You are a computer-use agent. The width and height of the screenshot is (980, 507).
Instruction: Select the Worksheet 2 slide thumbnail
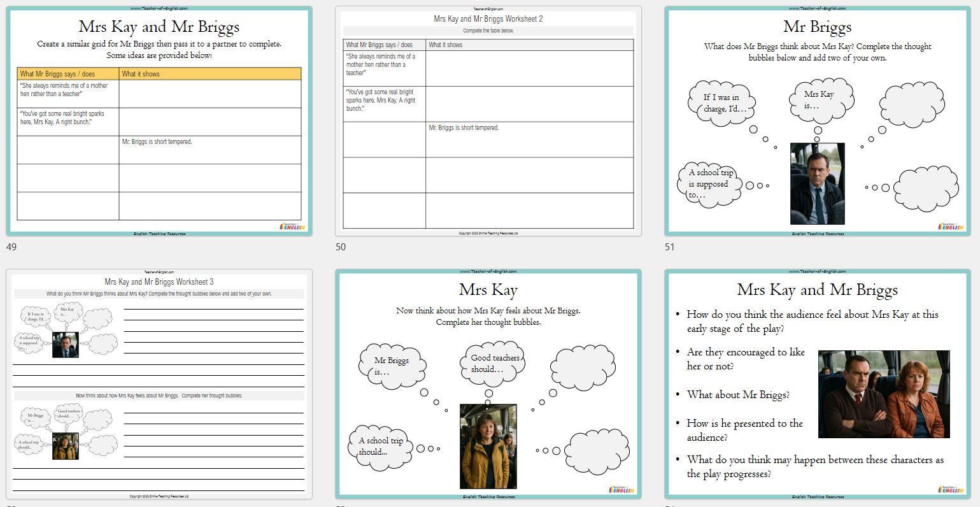click(x=488, y=121)
